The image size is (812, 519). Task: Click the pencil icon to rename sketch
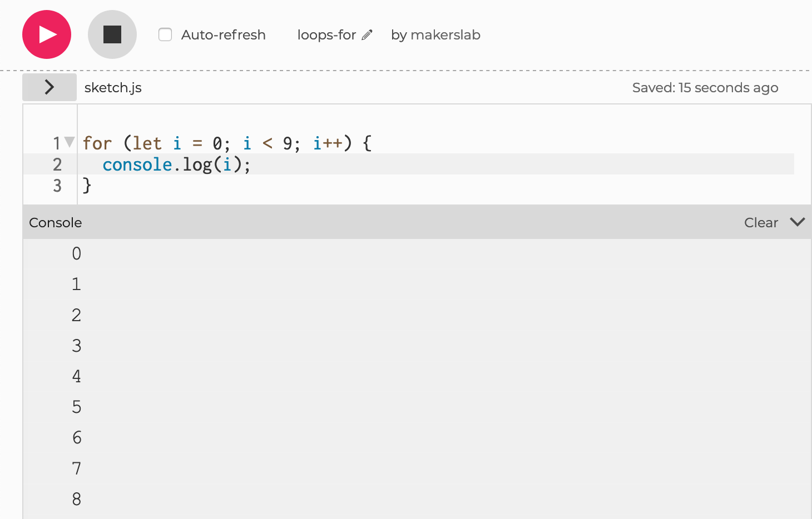pos(367,35)
